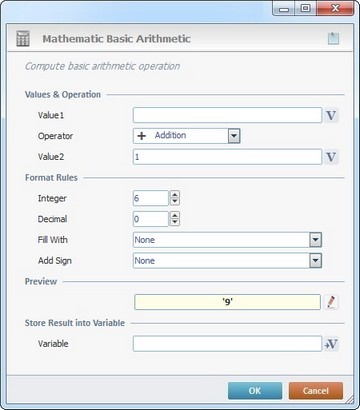Click into the Value2 input field

pos(227,157)
